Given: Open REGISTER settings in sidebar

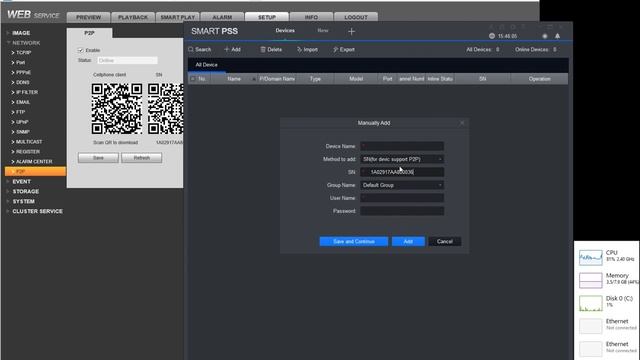Looking at the screenshot, I should click(x=28, y=152).
